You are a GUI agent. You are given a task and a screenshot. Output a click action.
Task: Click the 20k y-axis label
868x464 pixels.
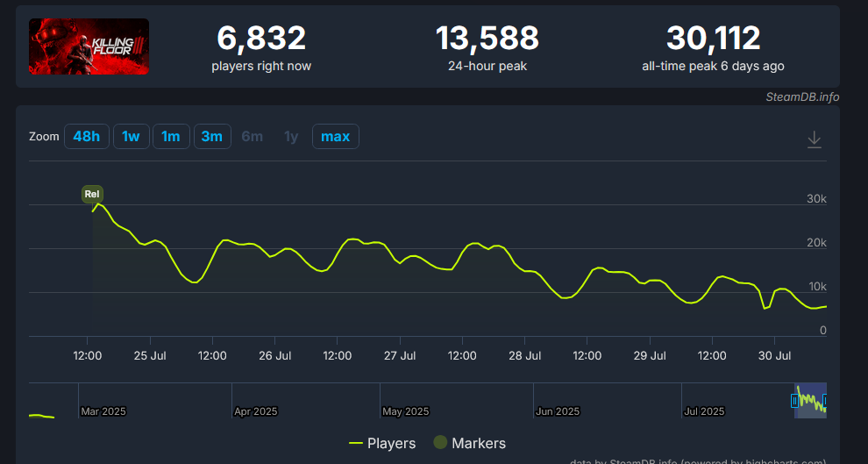click(816, 242)
